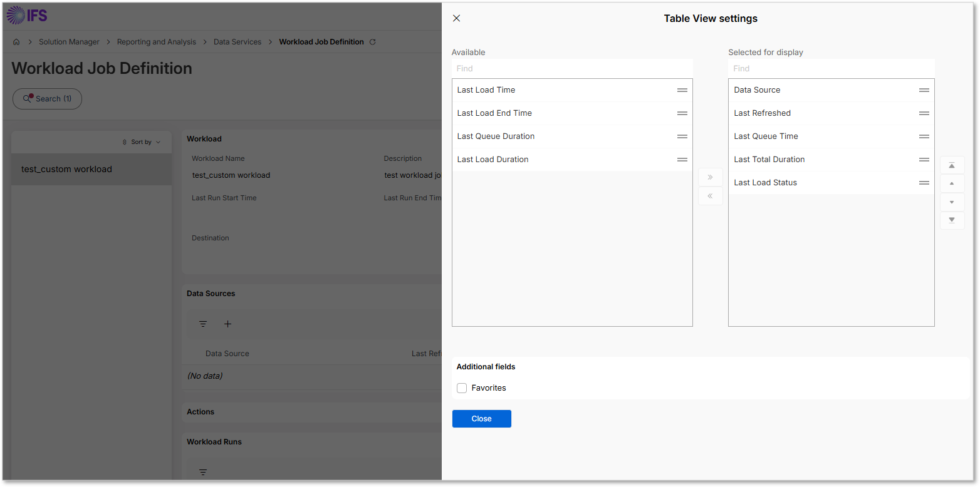The image size is (980, 487).
Task: Navigate to Solution Manager breadcrumb
Action: 69,42
